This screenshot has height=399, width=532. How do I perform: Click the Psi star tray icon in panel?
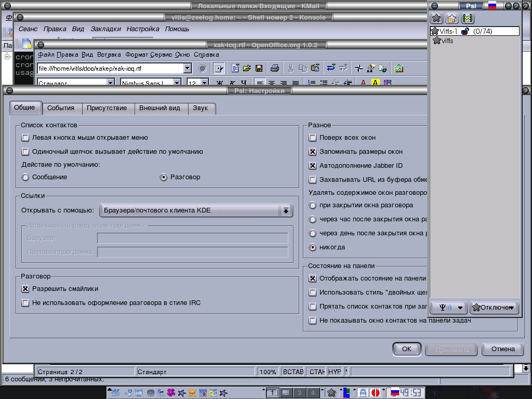[x=331, y=393]
